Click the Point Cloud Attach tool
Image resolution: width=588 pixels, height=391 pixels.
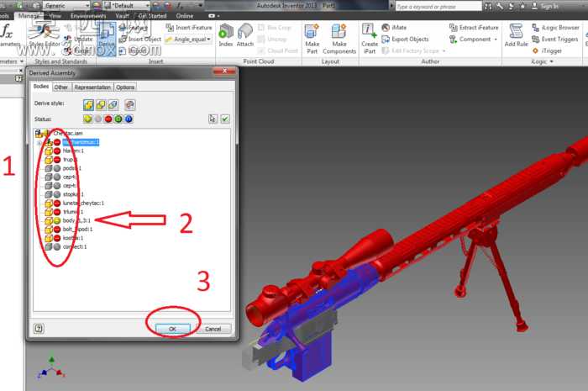(x=245, y=35)
